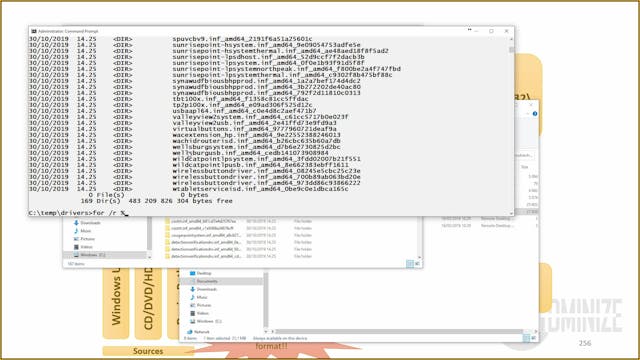Maximize the Command Prompt window
The image size is (640, 360).
click(x=491, y=31)
